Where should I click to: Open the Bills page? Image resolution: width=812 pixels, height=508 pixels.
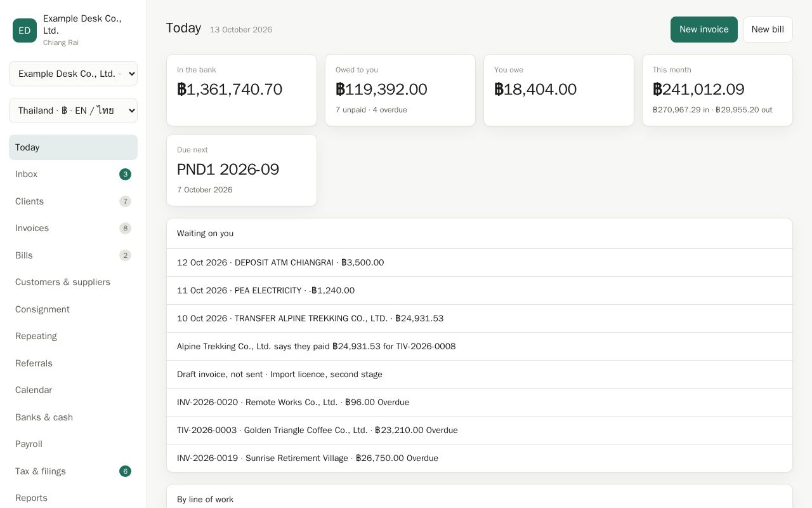click(73, 255)
